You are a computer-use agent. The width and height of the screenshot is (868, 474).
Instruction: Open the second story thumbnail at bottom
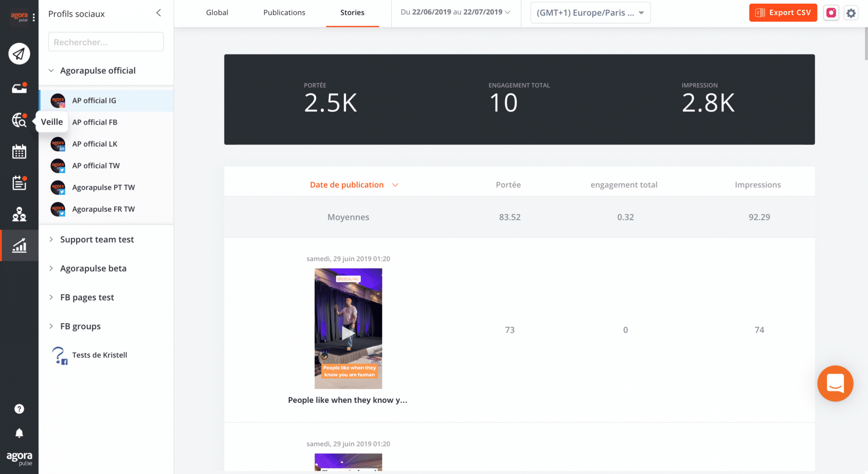pyautogui.click(x=348, y=462)
